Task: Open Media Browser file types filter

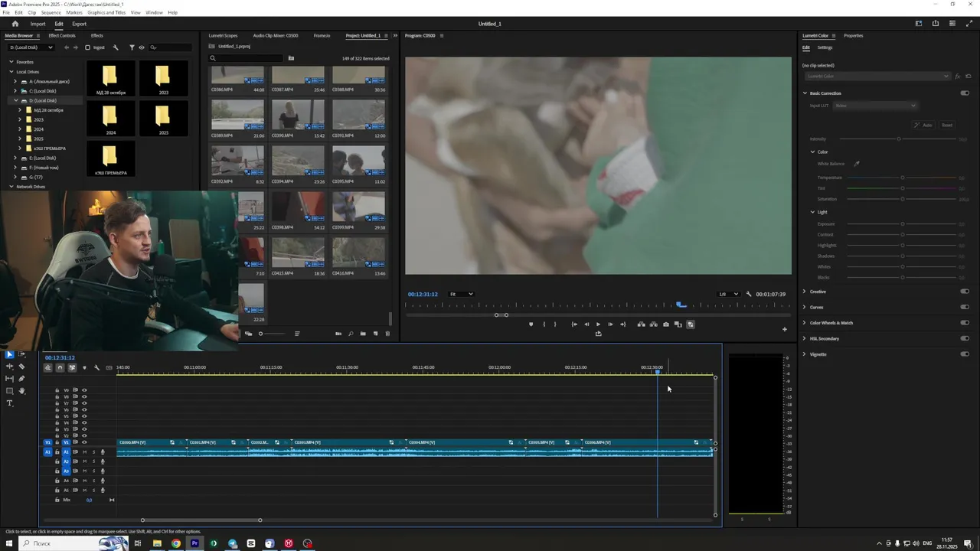Action: pos(132,47)
